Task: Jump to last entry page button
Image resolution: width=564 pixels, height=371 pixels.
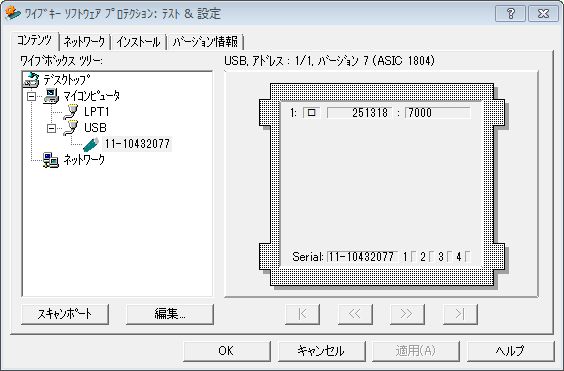Action: pos(460,314)
